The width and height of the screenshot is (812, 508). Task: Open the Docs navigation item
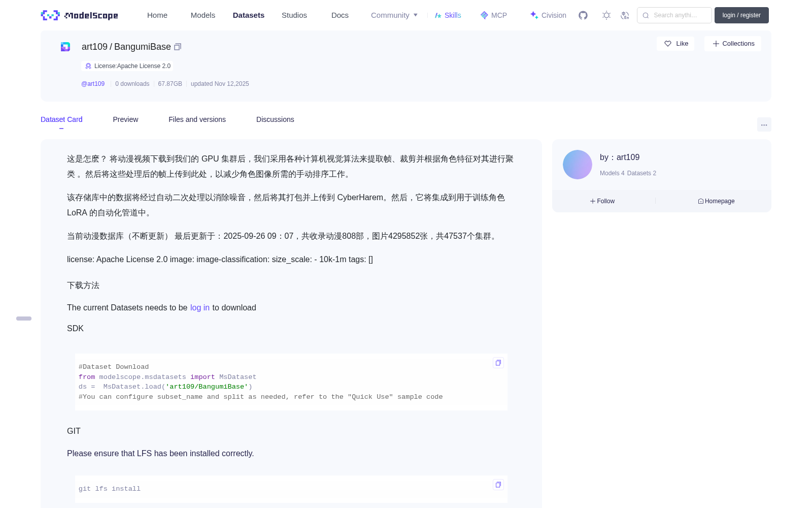(x=340, y=15)
